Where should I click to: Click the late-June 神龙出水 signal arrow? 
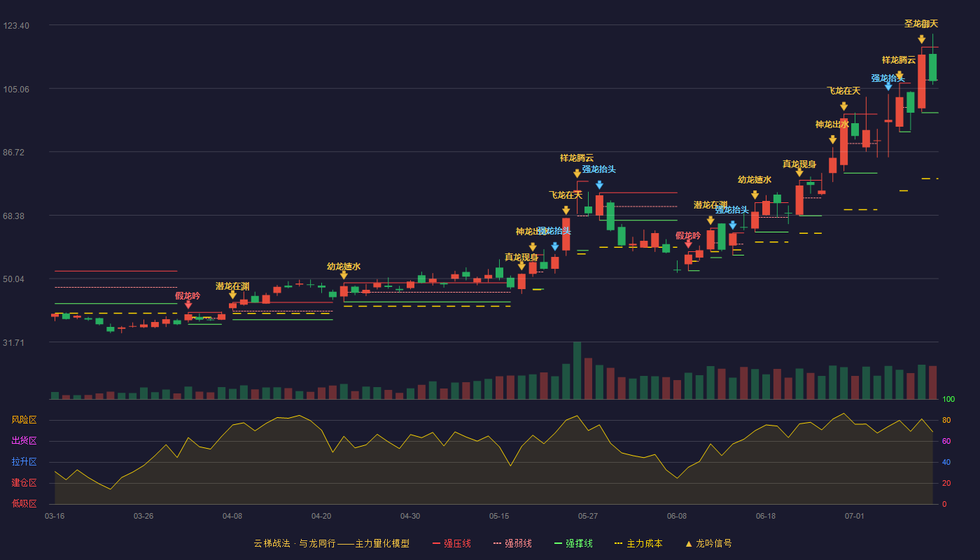[x=832, y=140]
